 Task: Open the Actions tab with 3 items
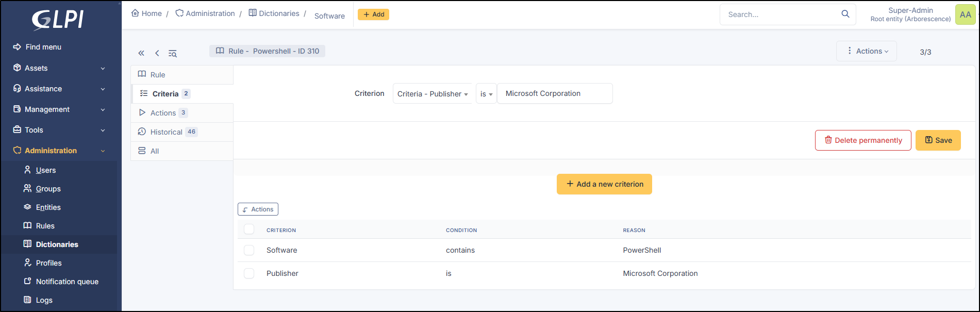click(x=182, y=113)
